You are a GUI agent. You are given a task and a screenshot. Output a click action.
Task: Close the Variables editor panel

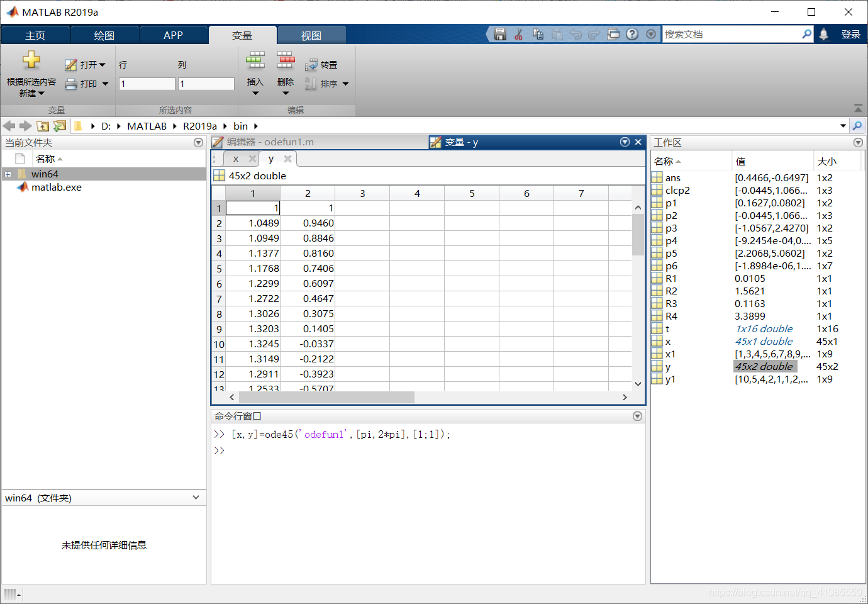pos(638,142)
